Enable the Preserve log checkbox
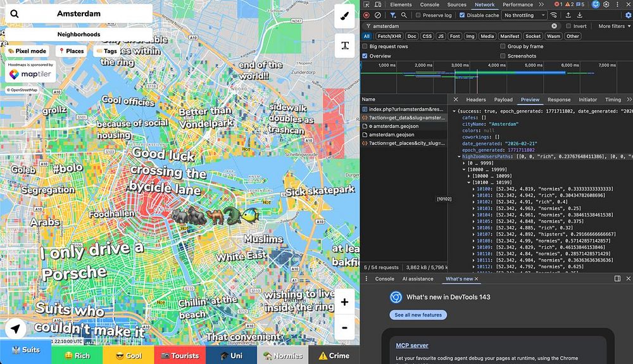Screen dimensions: 633x364 click(418, 15)
